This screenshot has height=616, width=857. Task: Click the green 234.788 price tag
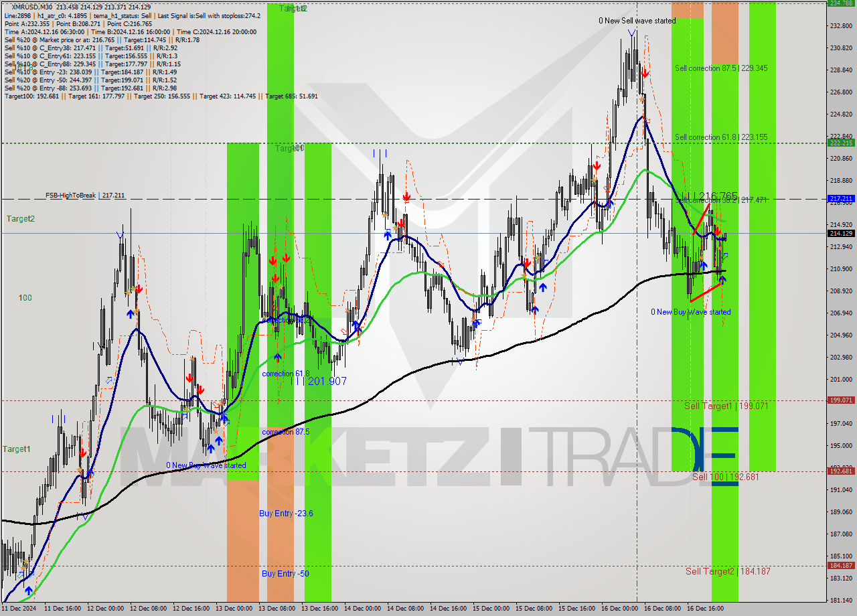tap(842, 3)
